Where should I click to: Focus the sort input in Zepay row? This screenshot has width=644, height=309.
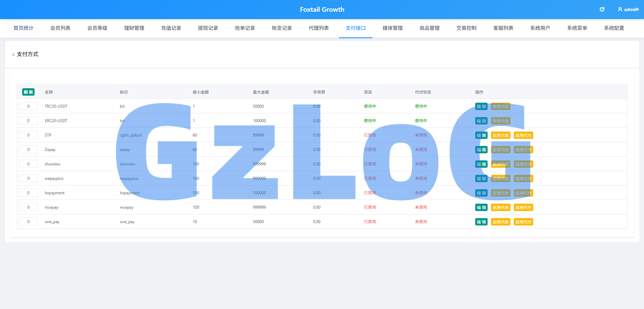[x=29, y=150]
